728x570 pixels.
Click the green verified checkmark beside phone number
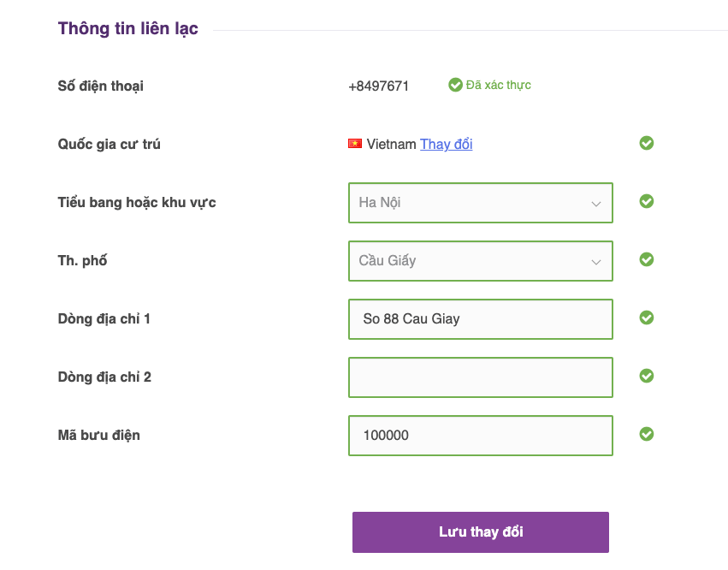(455, 85)
